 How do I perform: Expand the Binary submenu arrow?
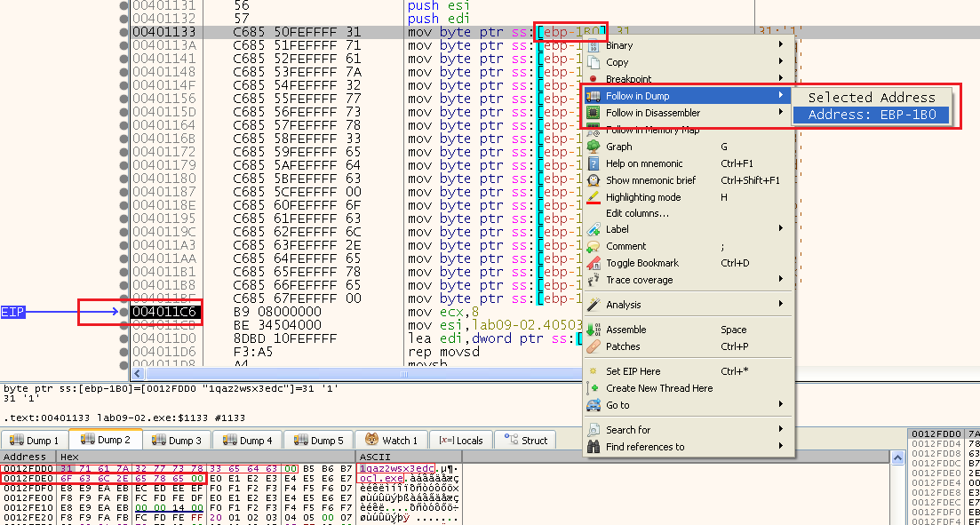pyautogui.click(x=781, y=45)
